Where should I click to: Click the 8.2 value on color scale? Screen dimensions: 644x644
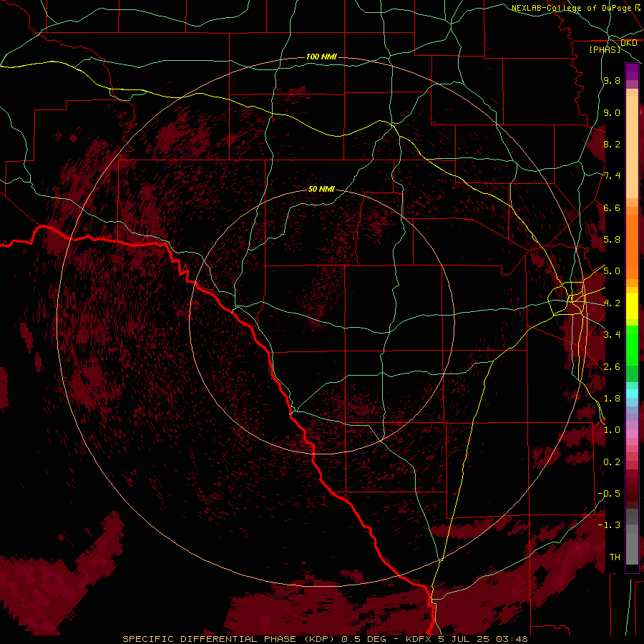(x=612, y=144)
